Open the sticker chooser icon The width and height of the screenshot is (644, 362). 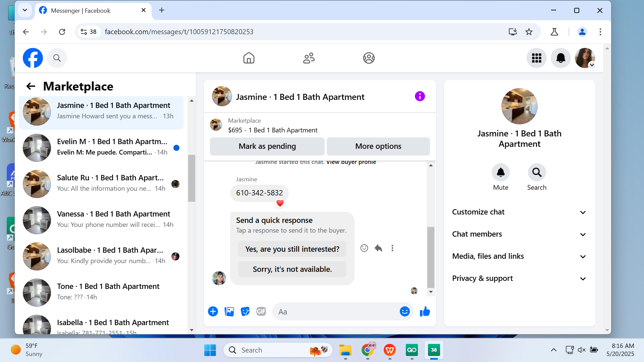[245, 311]
